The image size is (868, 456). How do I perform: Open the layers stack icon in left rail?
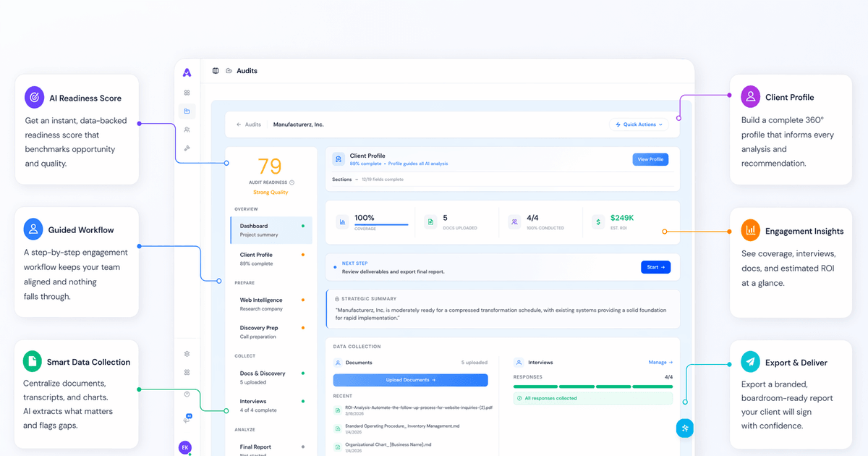pyautogui.click(x=187, y=354)
